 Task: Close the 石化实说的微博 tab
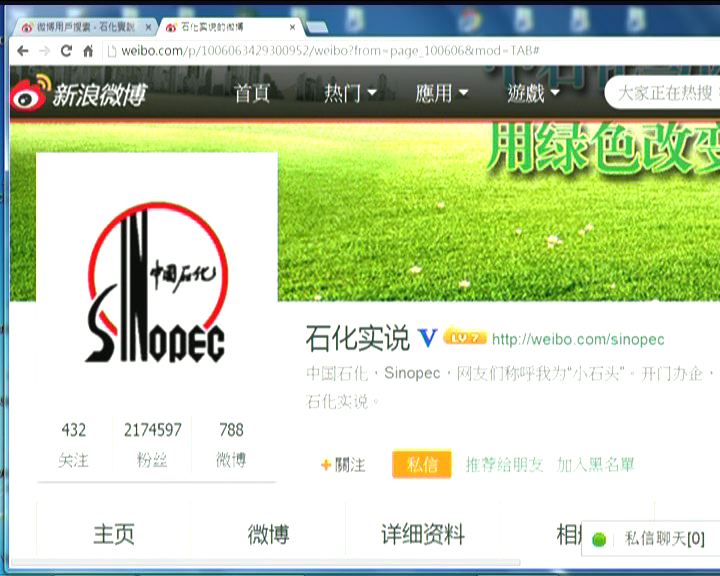coord(292,28)
